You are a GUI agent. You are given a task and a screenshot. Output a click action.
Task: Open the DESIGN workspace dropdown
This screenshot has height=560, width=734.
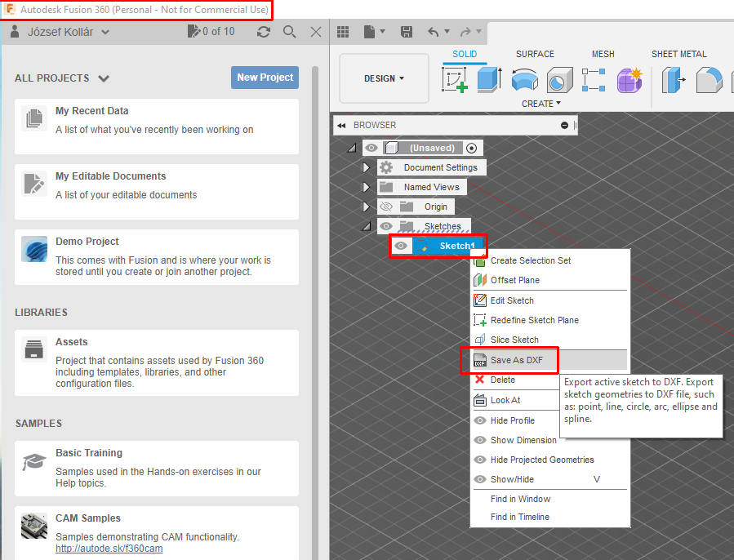[x=384, y=78]
